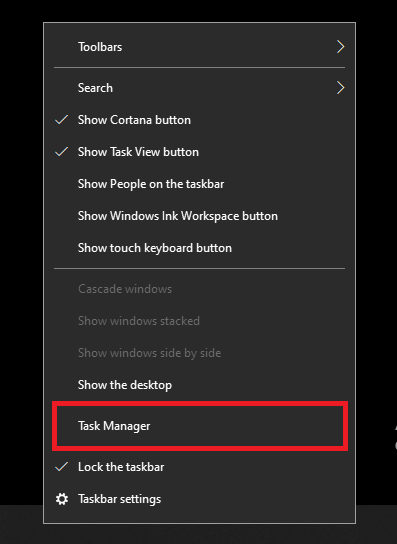Viewport: 397px width, 544px height.
Task: Open the Search menu entry
Action: (x=200, y=88)
